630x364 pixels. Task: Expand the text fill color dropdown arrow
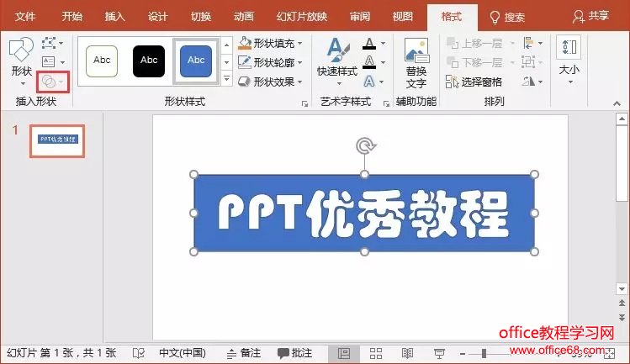tap(384, 44)
